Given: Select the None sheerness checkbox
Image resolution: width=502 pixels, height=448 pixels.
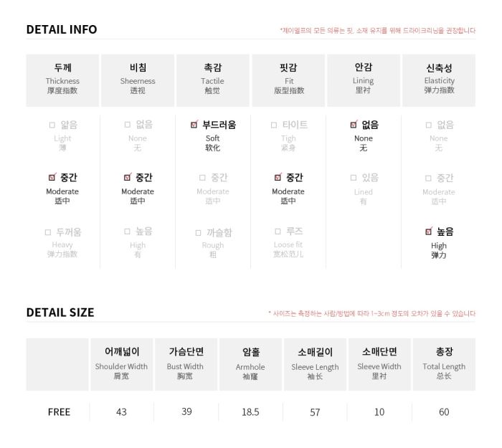Looking at the screenshot, I should [128, 125].
